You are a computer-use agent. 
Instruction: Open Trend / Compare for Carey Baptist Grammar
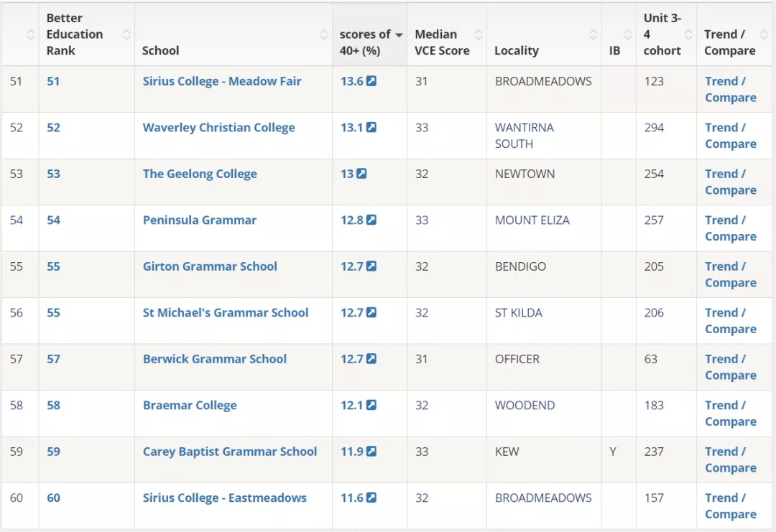tap(731, 459)
